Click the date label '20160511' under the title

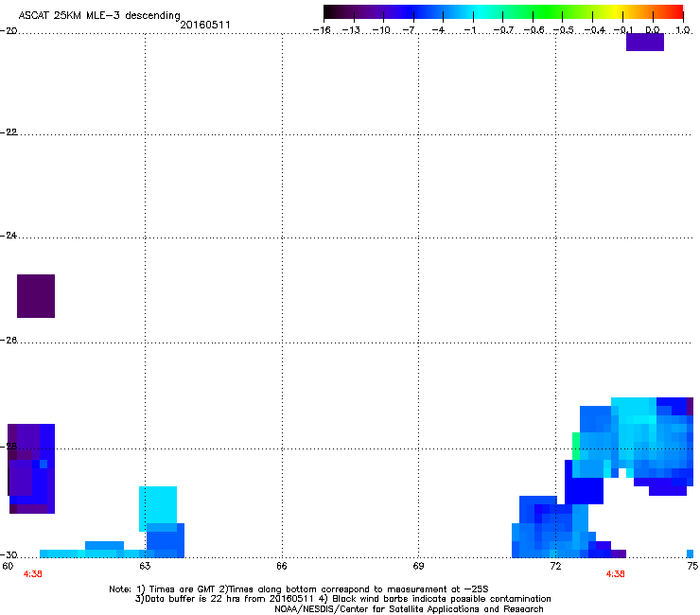point(205,25)
